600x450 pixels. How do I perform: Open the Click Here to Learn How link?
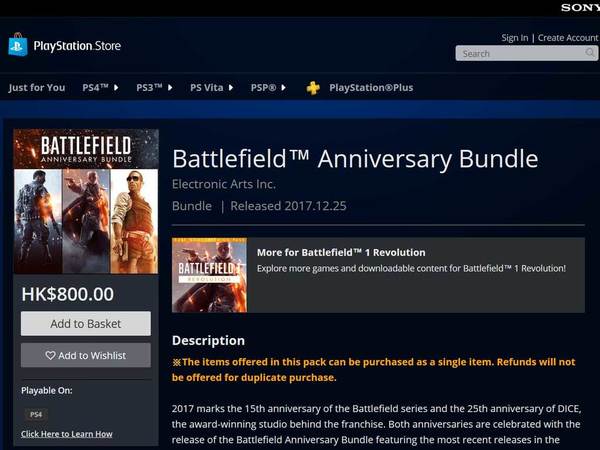[x=67, y=434]
